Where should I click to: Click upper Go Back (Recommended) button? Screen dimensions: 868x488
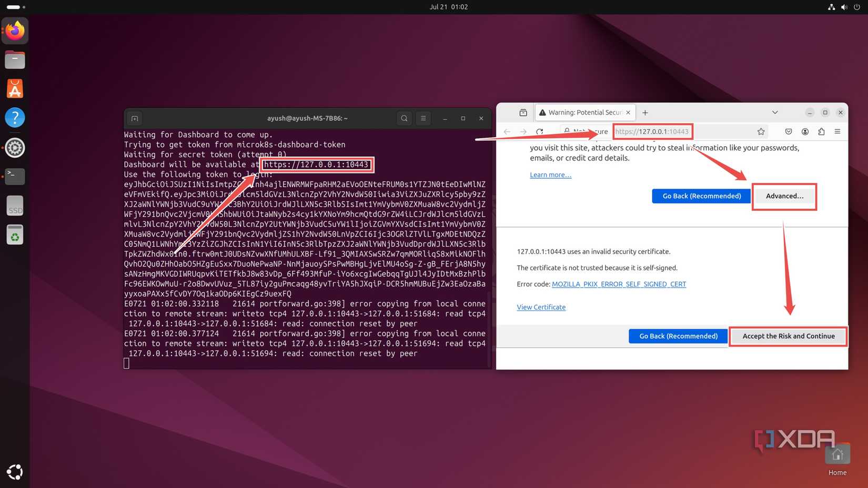(701, 196)
